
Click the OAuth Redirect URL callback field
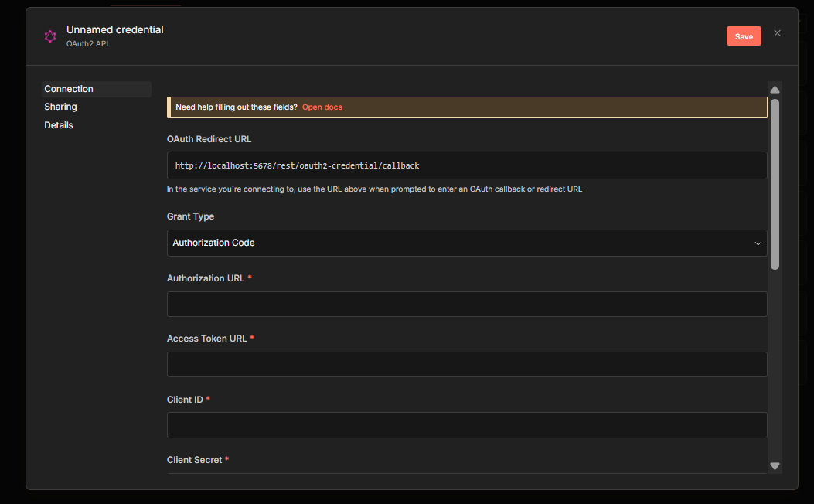[466, 165]
